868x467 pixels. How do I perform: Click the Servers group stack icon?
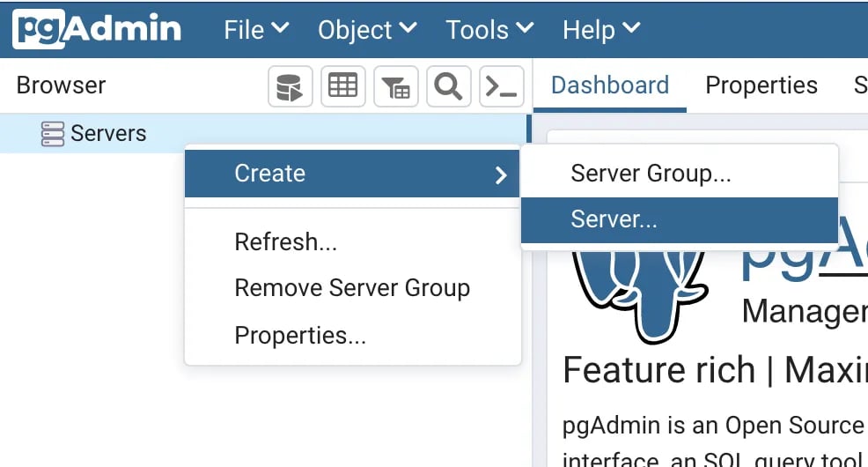pyautogui.click(x=53, y=134)
